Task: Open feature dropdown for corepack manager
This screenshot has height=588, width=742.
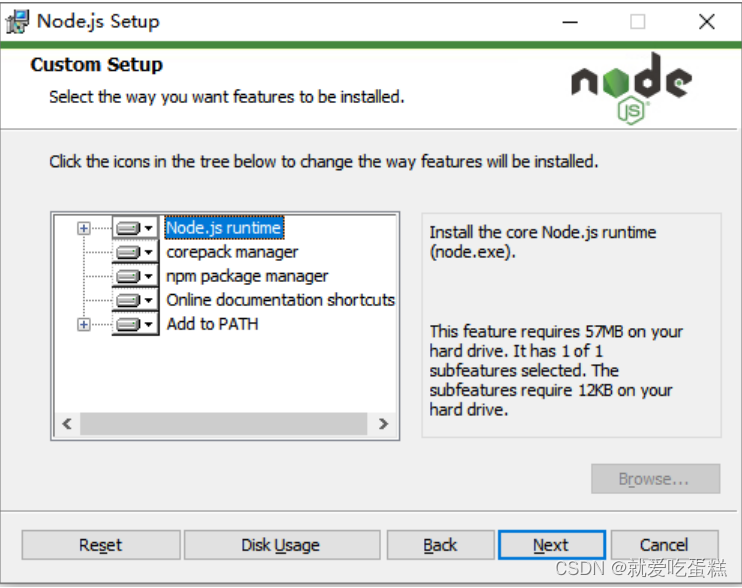Action: click(x=135, y=252)
